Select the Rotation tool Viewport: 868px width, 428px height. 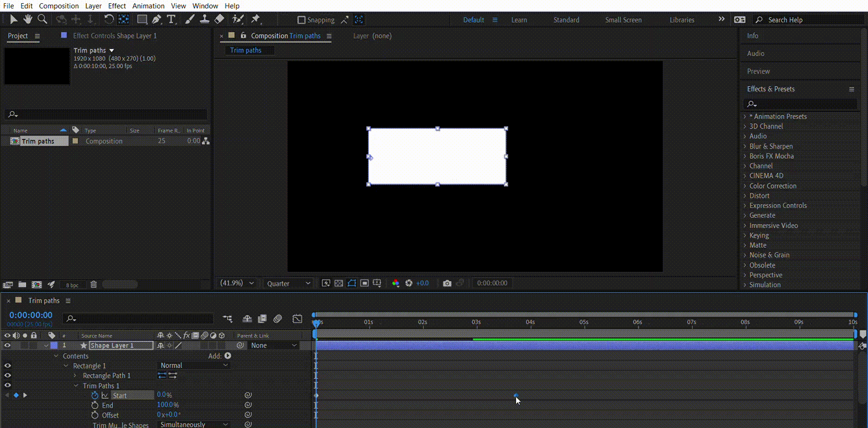click(x=108, y=19)
